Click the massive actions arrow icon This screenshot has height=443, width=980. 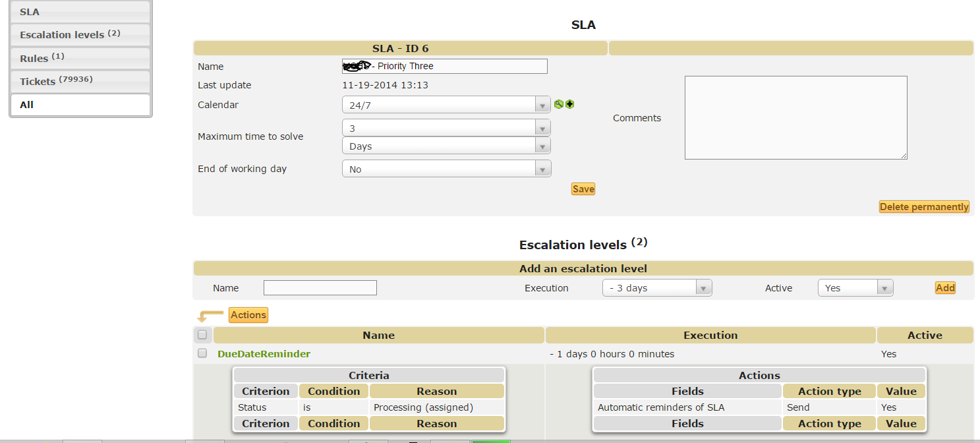click(x=211, y=314)
